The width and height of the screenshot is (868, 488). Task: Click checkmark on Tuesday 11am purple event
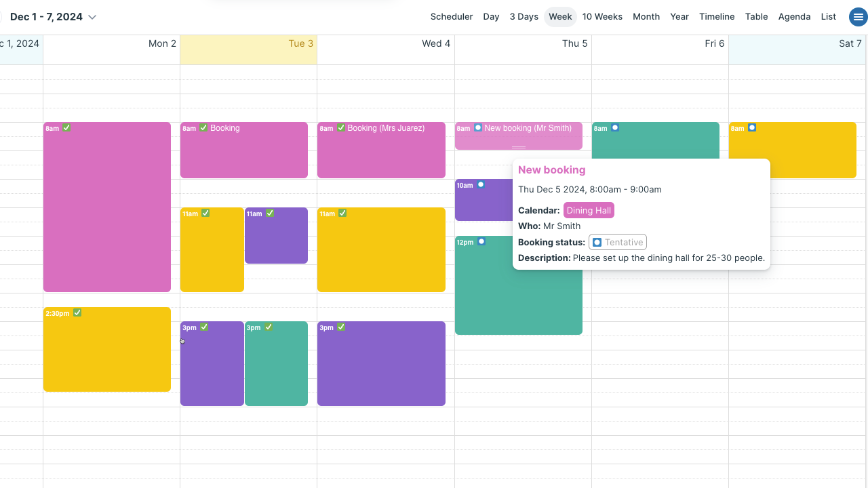click(270, 213)
